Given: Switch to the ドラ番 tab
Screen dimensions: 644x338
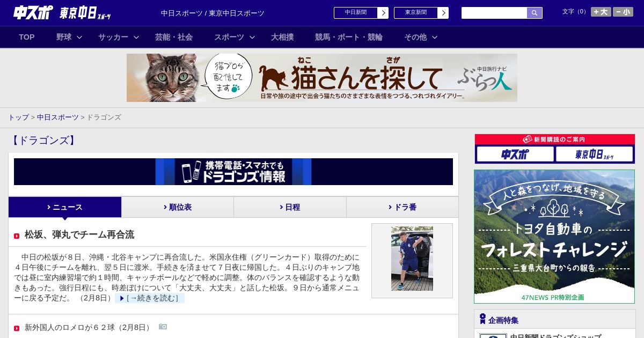Looking at the screenshot, I should [x=402, y=207].
